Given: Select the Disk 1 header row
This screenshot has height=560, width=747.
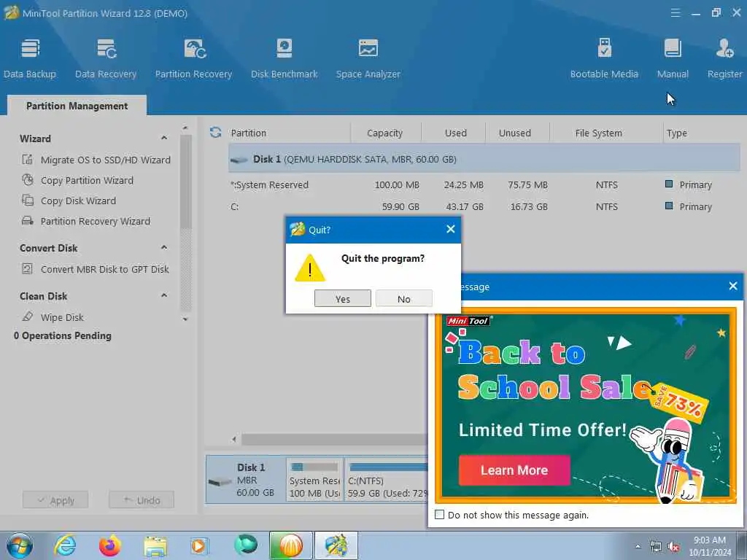Looking at the screenshot, I should (x=484, y=159).
